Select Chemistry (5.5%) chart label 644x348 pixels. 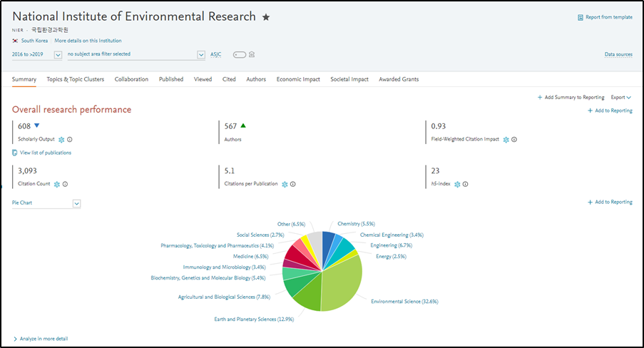[x=356, y=224]
